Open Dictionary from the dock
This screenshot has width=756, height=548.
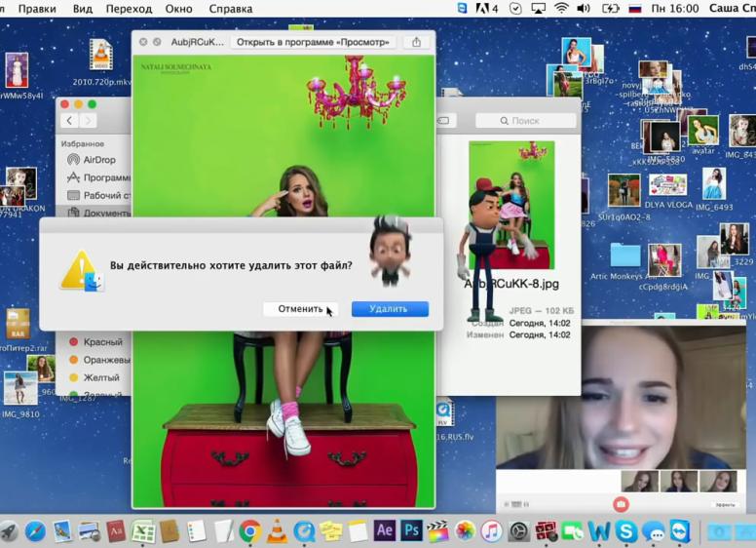coord(116,531)
